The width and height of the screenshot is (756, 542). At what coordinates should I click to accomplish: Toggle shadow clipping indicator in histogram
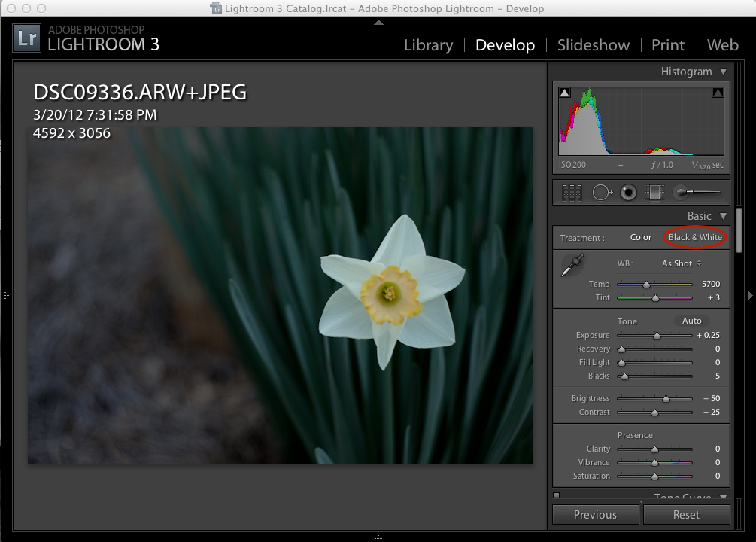point(565,93)
